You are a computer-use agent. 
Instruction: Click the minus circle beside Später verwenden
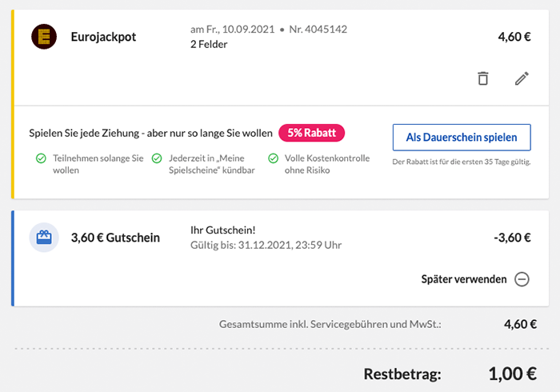coord(522,279)
